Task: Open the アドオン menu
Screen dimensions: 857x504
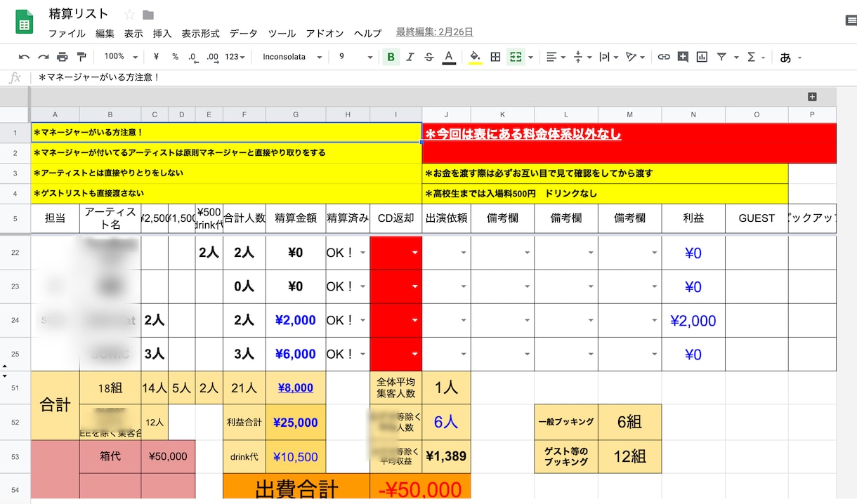Action: click(x=325, y=33)
